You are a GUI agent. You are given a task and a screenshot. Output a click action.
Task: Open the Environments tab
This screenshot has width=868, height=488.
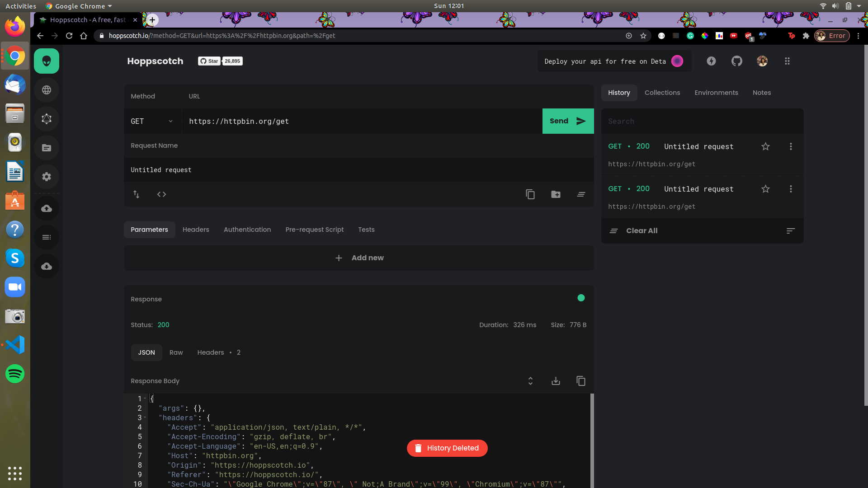(716, 93)
